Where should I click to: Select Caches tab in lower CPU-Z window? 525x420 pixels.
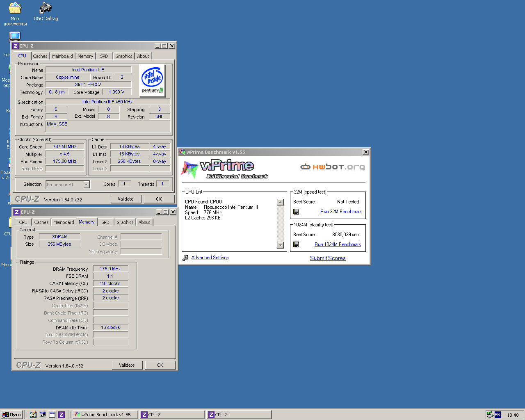(41, 222)
